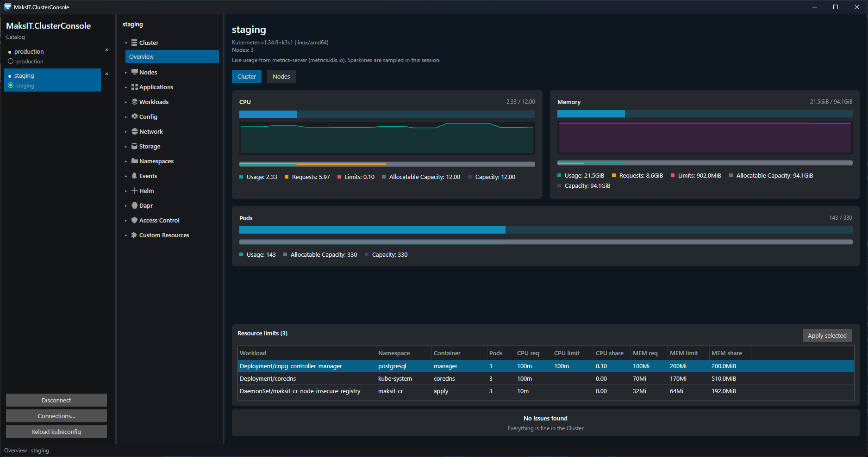
Task: Expand the Access Control arrow
Action: tap(126, 221)
